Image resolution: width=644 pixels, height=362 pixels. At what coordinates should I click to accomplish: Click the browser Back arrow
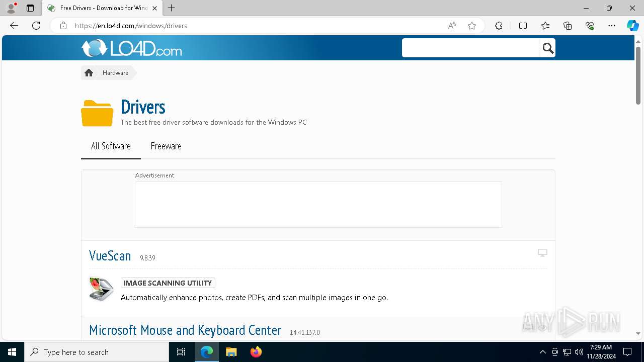(14, 26)
